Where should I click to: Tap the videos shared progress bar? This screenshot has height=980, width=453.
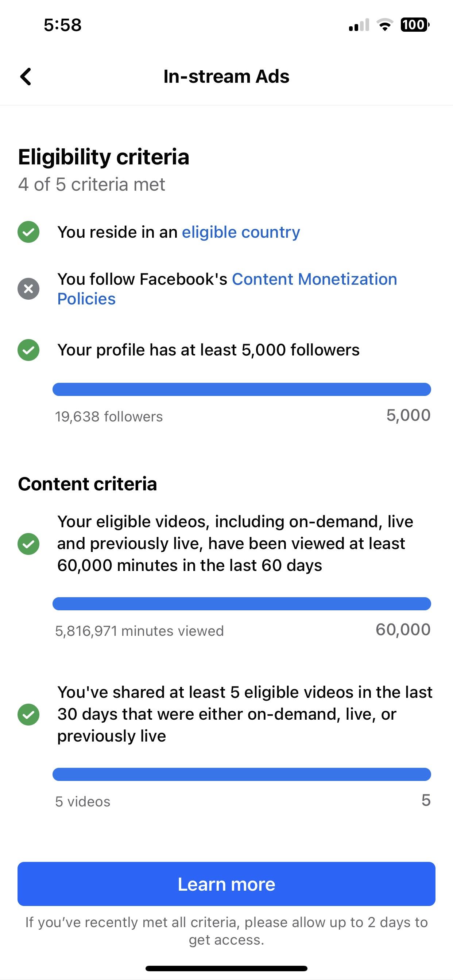(241, 774)
